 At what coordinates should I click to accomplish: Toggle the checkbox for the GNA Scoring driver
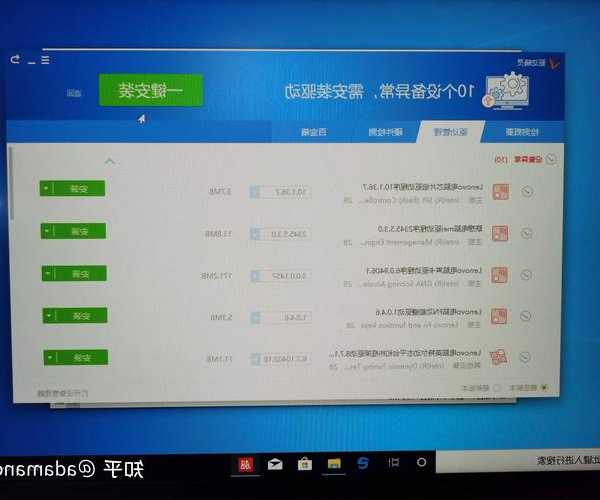[527, 274]
